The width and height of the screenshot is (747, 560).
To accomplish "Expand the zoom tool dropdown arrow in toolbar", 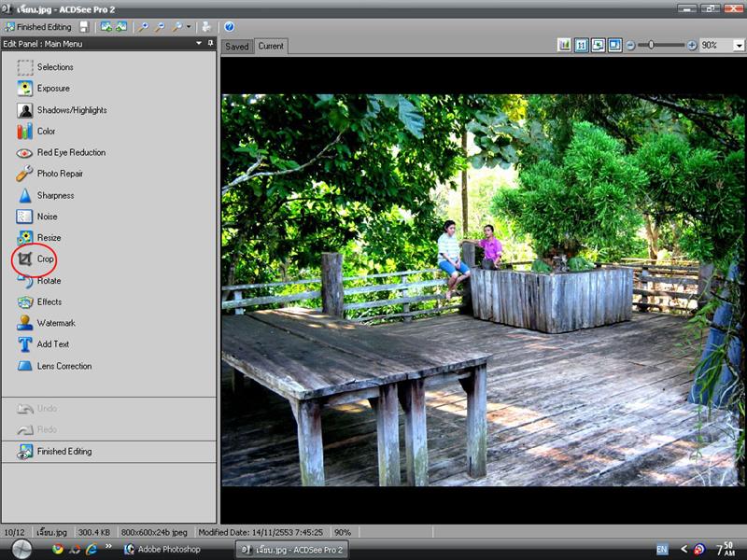I will coord(189,27).
